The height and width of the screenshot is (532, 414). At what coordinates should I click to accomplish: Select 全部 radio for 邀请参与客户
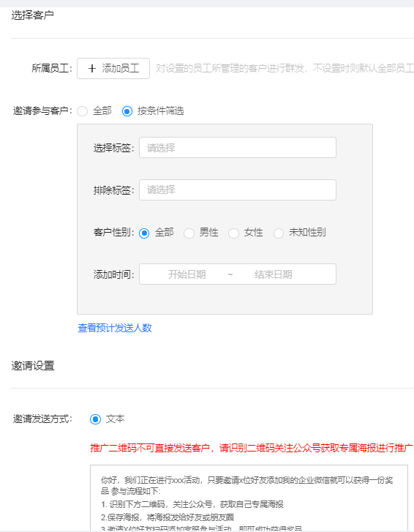(x=83, y=111)
